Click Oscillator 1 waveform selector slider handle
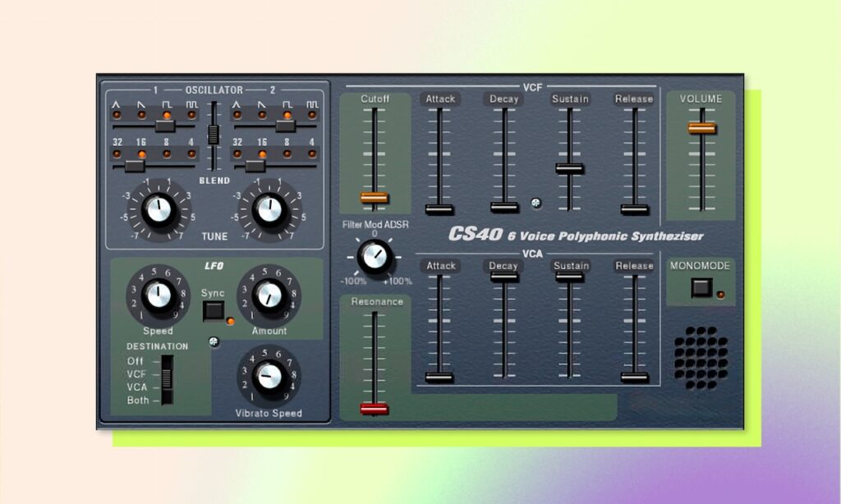The width and height of the screenshot is (841, 504). click(x=165, y=126)
